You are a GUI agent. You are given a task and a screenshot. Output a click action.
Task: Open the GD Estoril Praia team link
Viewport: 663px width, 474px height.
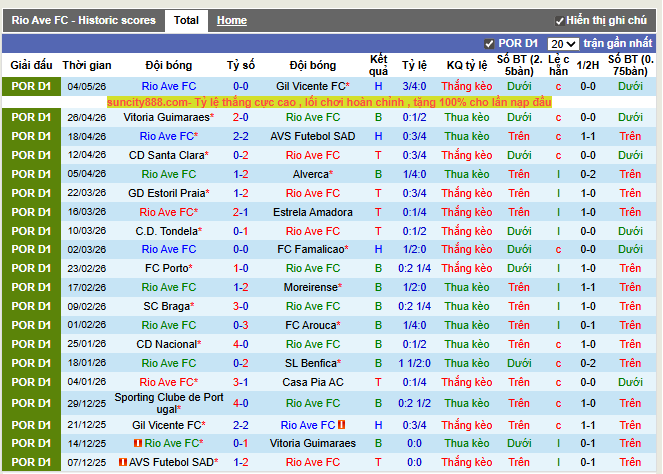click(x=167, y=193)
